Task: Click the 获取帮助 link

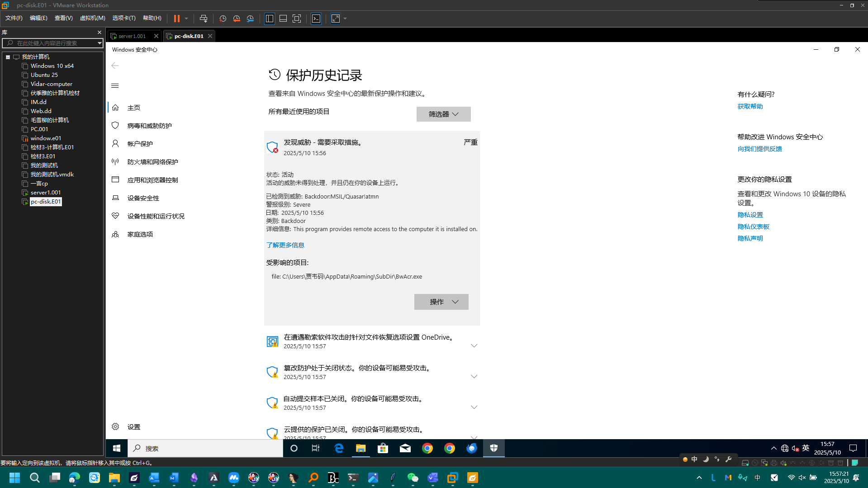Action: (750, 106)
